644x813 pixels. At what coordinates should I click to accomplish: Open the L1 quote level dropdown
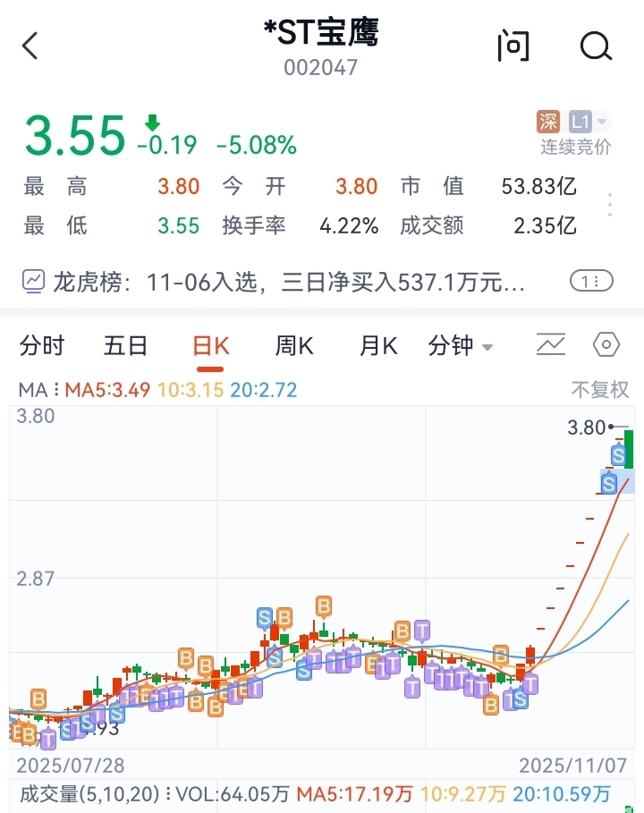point(589,122)
